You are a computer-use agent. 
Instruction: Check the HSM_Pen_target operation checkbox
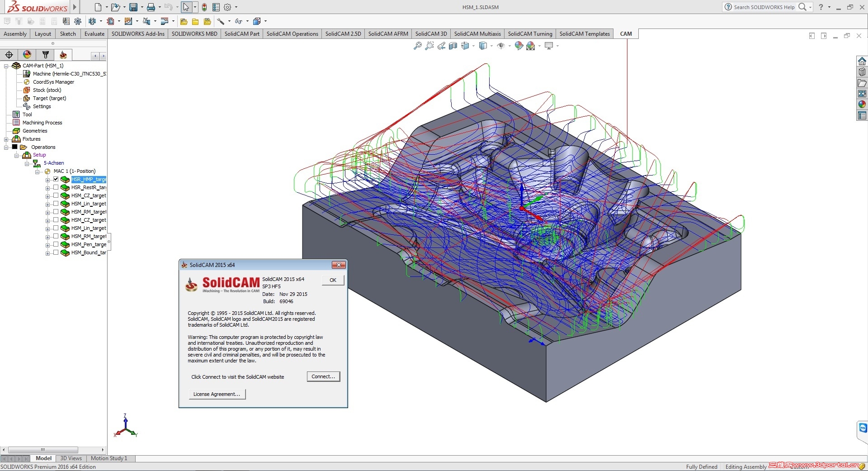pos(56,244)
